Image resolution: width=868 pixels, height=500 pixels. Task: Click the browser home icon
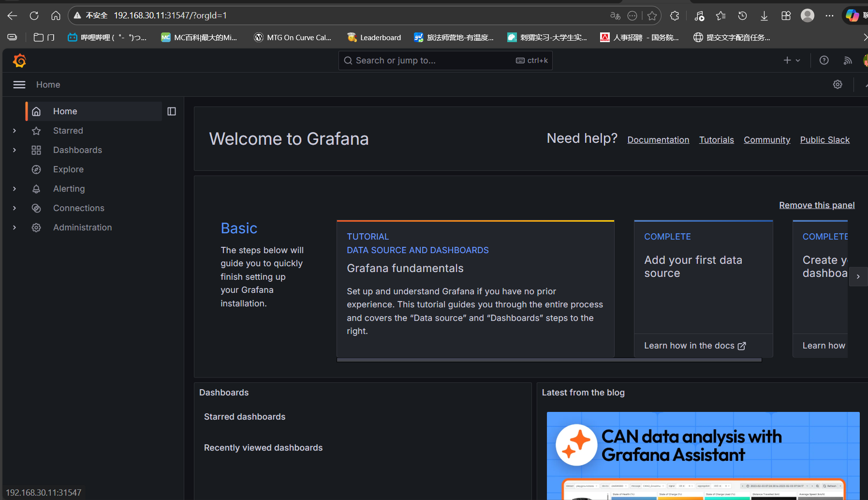coord(56,15)
